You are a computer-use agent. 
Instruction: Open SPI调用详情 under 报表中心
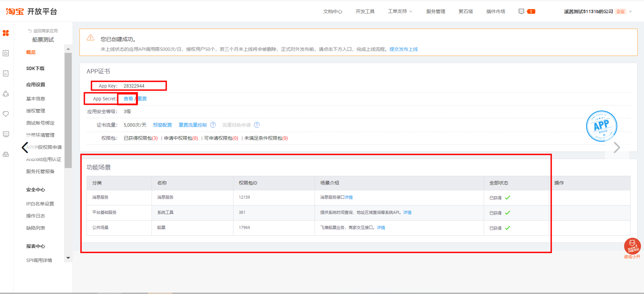point(39,260)
